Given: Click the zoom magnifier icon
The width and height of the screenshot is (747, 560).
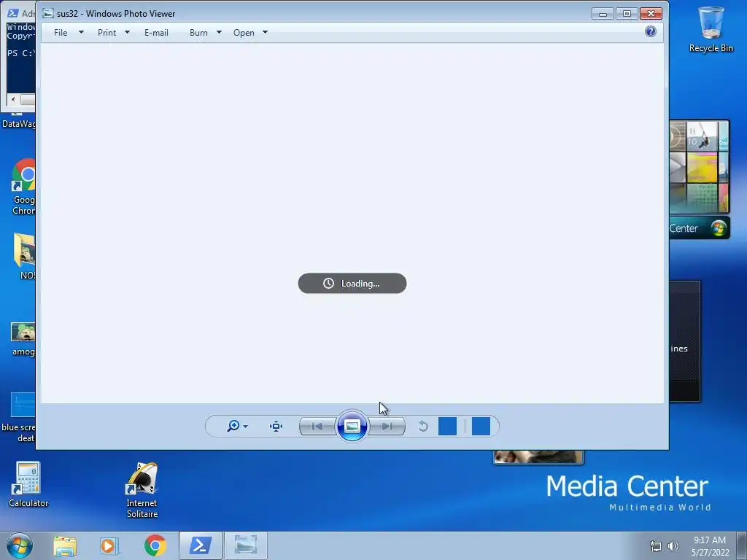Looking at the screenshot, I should [233, 426].
